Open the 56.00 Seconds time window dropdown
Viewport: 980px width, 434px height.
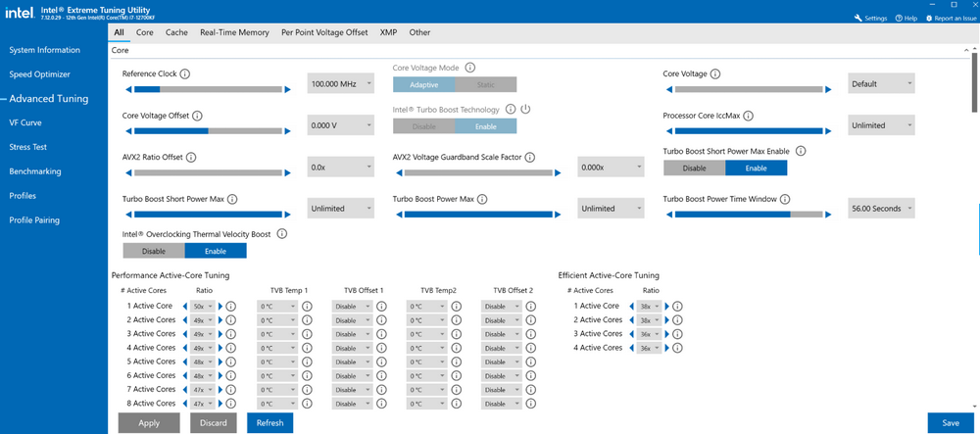click(x=881, y=209)
